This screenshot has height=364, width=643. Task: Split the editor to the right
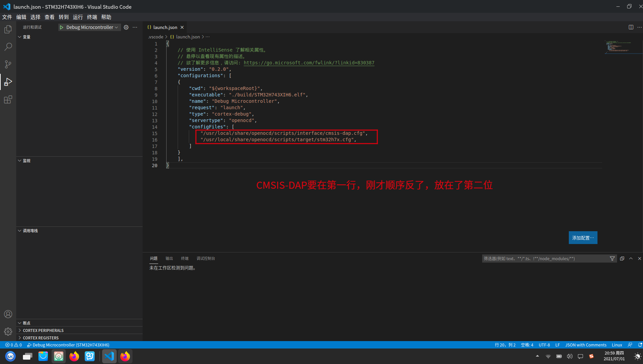[631, 27]
